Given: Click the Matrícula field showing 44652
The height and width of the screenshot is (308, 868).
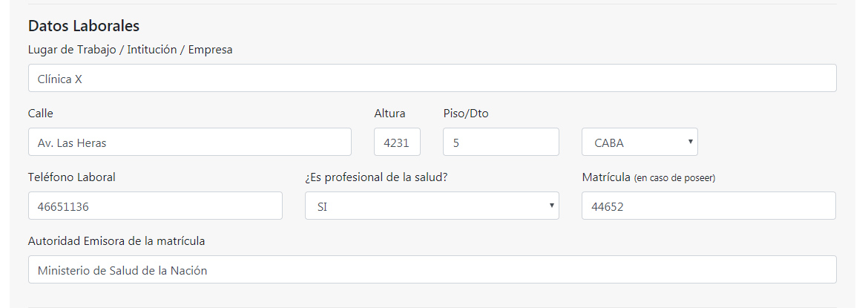Looking at the screenshot, I should (x=708, y=206).
